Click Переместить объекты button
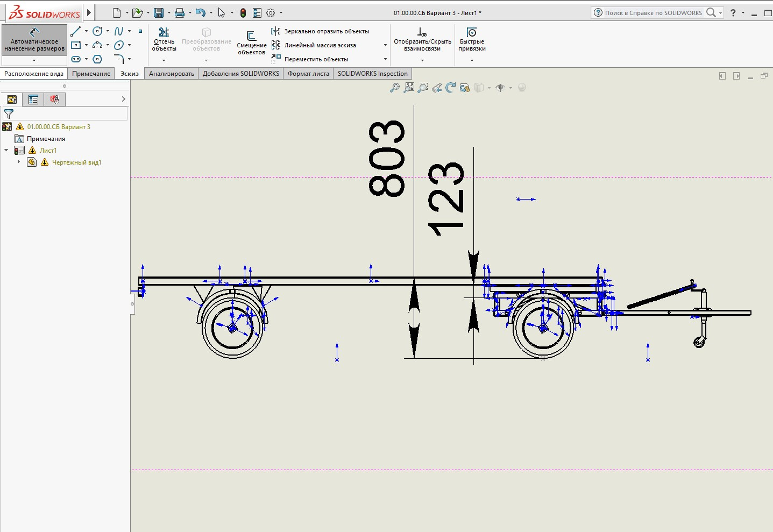The width and height of the screenshot is (773, 532). (x=310, y=59)
